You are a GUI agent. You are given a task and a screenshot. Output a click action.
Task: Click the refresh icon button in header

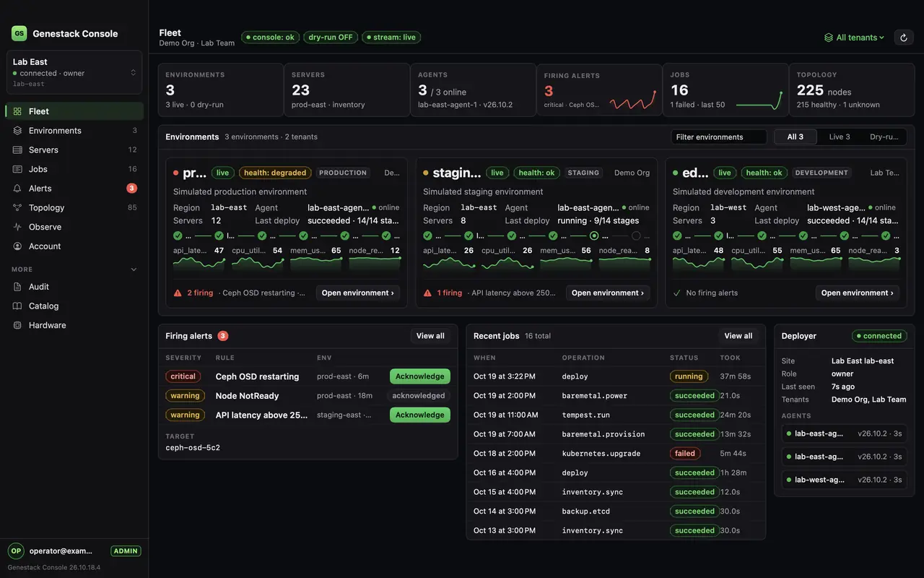(905, 38)
